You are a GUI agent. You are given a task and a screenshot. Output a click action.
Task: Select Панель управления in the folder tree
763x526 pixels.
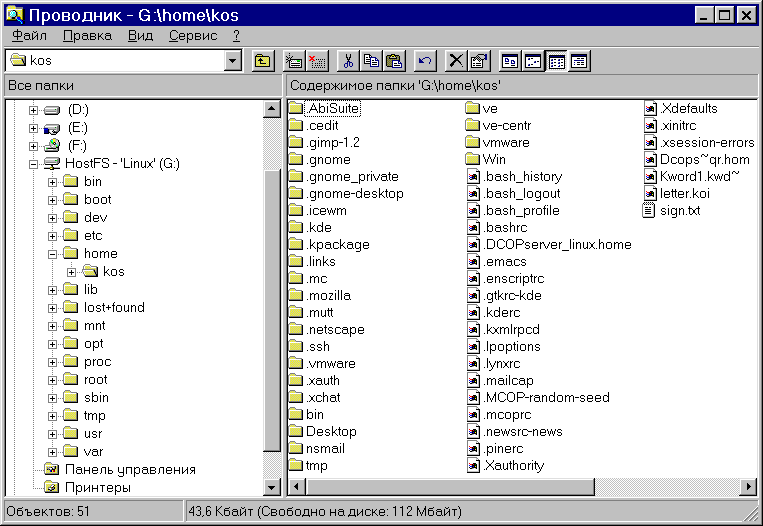[x=130, y=470]
